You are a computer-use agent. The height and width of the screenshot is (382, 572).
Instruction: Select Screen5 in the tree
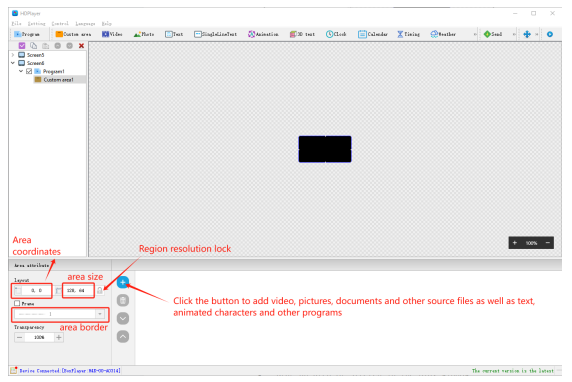pos(35,55)
